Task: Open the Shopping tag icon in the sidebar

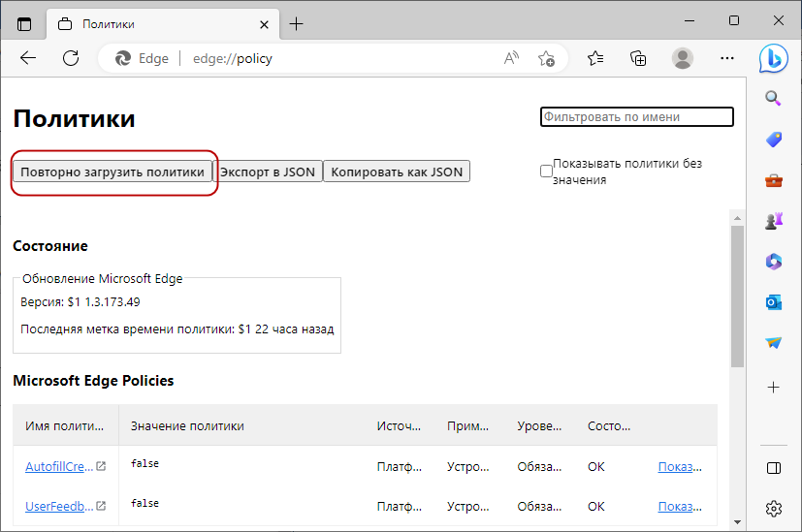Action: (773, 139)
